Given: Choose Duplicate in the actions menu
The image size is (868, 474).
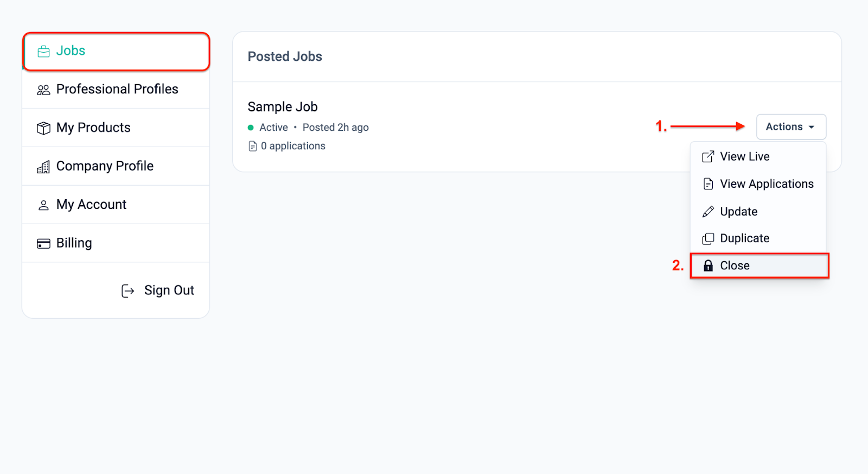Looking at the screenshot, I should pyautogui.click(x=758, y=238).
